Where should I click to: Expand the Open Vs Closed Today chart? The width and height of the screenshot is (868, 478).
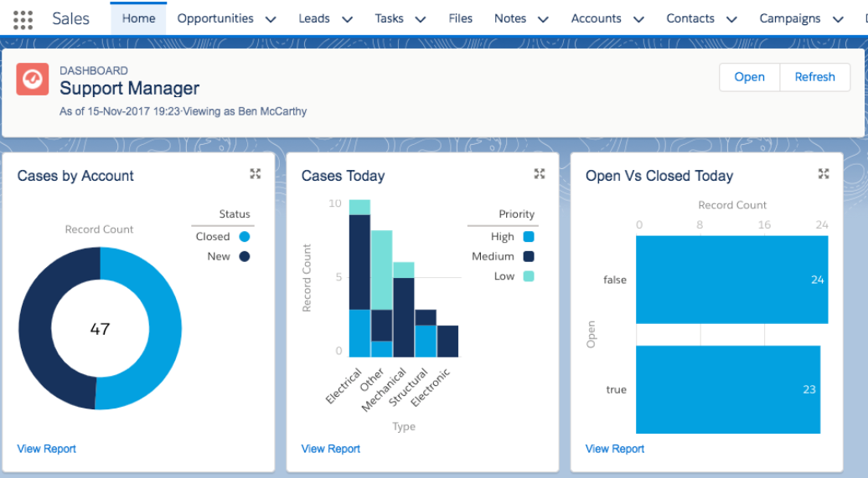(824, 174)
